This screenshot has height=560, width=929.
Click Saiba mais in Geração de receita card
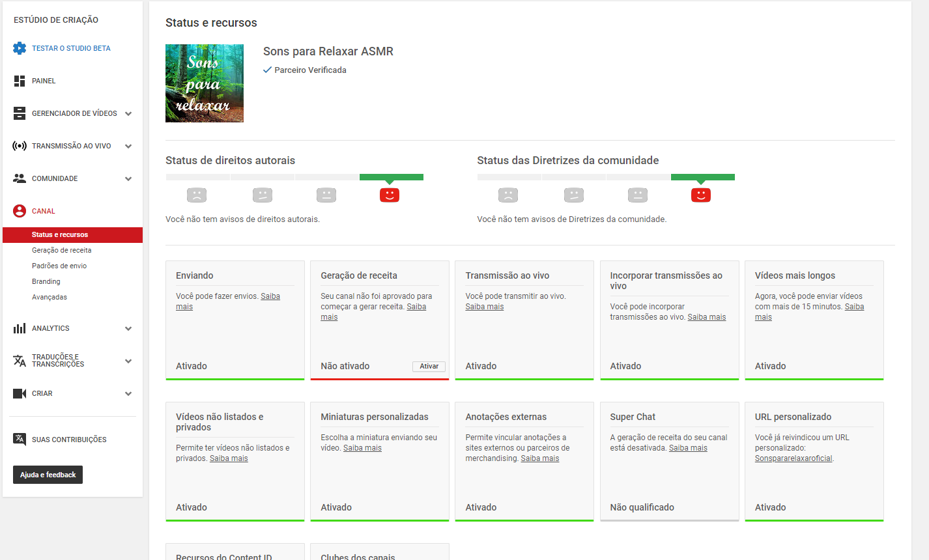point(416,307)
